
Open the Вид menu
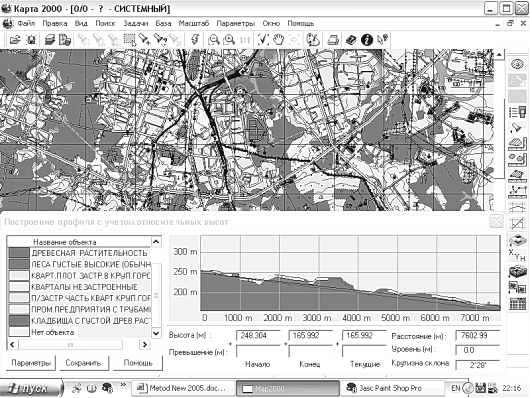tap(81, 23)
